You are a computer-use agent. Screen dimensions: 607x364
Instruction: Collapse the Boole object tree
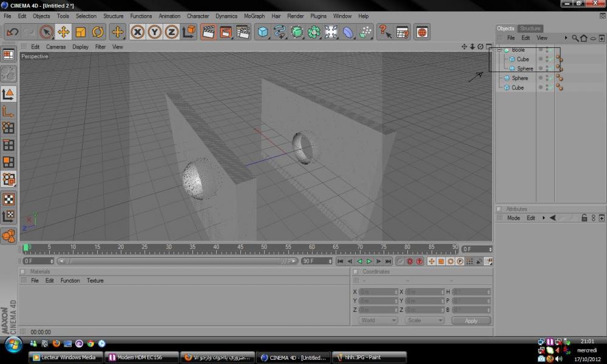point(500,50)
